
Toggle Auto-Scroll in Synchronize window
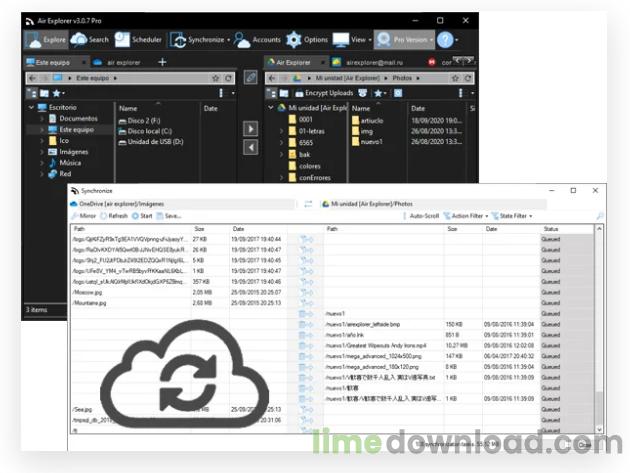pyautogui.click(x=421, y=215)
